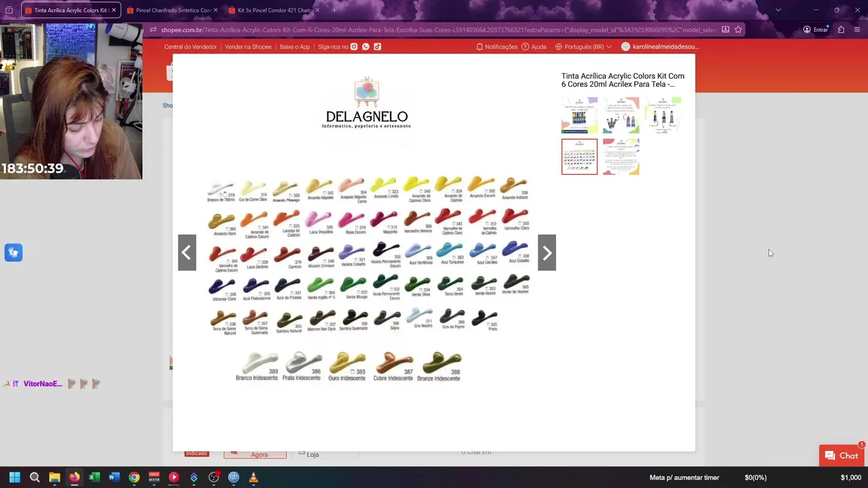Select the first product thumbnail with paint boxes

(579, 115)
